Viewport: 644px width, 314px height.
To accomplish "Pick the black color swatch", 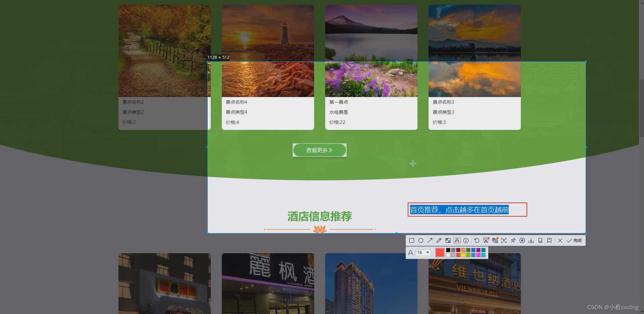I will (448, 250).
